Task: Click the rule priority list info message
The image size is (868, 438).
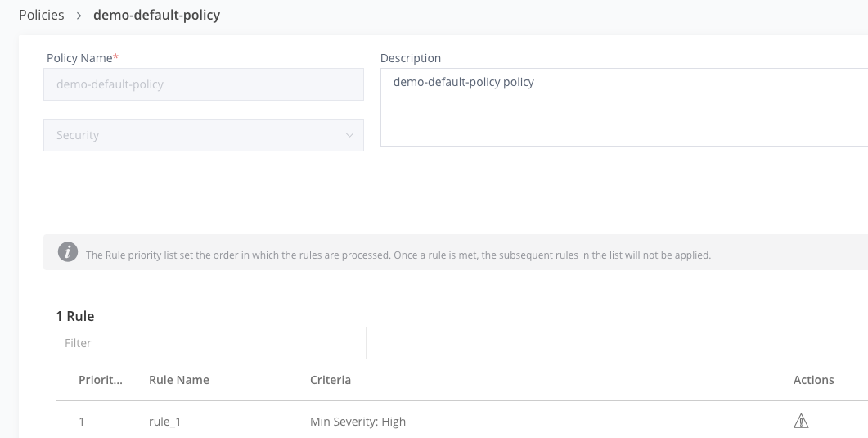Action: tap(398, 255)
